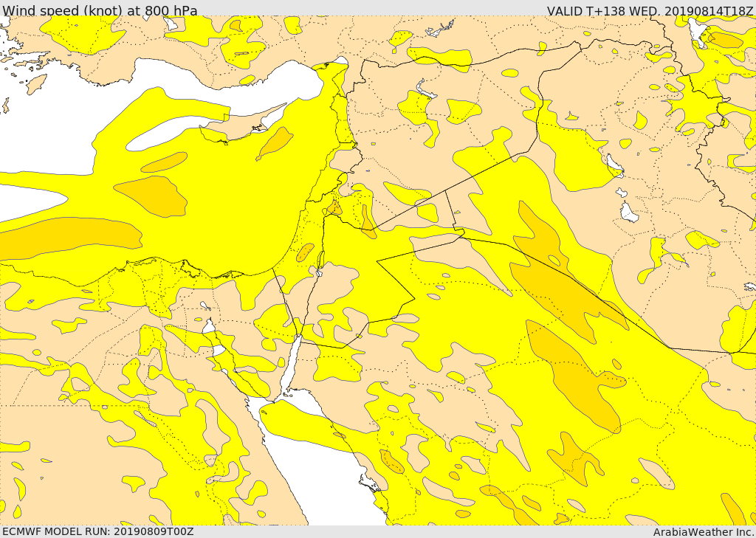Click the 'Wind speed (knot) at 800 hPa' title
756x538 pixels.
(x=100, y=10)
